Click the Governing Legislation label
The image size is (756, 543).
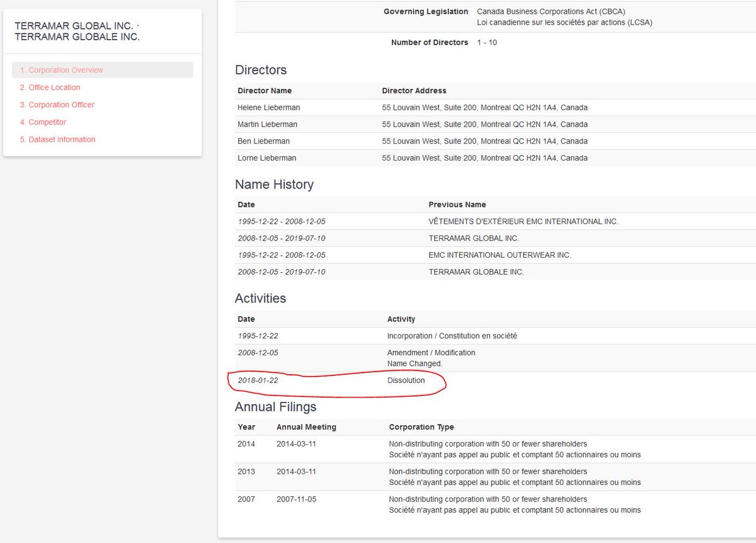[426, 11]
